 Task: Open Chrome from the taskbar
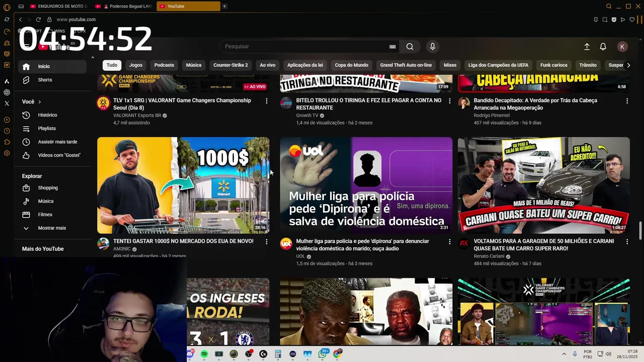[337, 354]
